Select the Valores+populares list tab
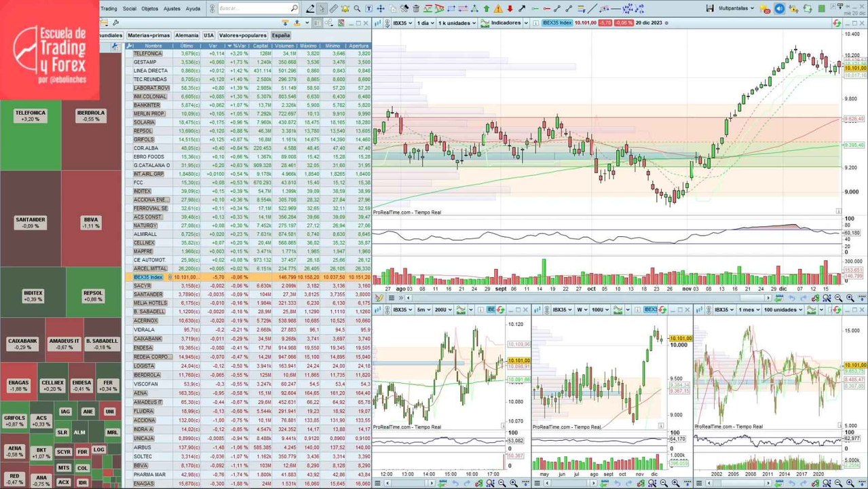The image size is (868, 489). 243,35
